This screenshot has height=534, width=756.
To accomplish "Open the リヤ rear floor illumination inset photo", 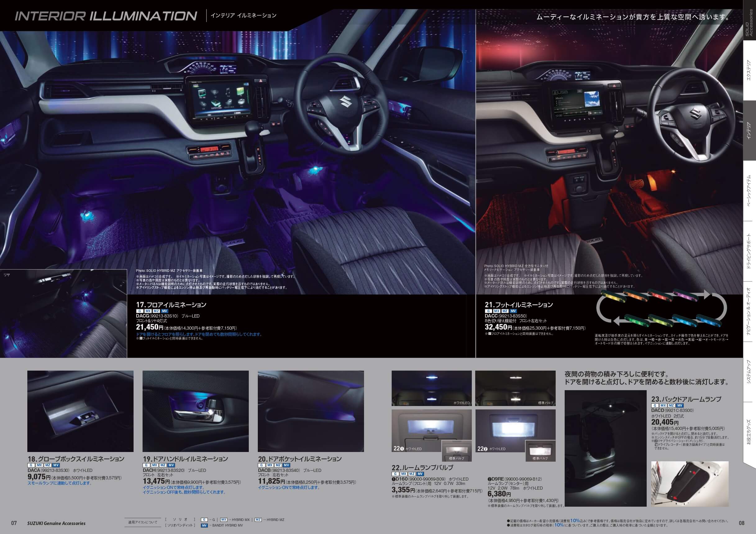I will (64, 313).
